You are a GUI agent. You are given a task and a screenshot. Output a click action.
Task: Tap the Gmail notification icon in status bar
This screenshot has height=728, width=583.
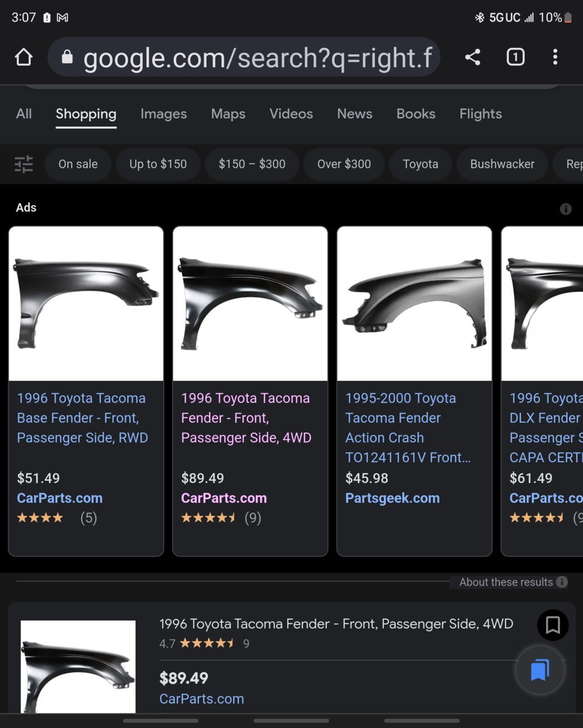pyautogui.click(x=63, y=18)
